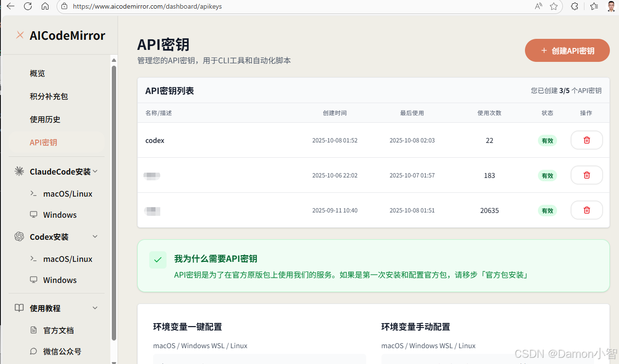Click monitor icon under Codex安装 Windows
This screenshot has height=364, width=619.
tap(34, 280)
